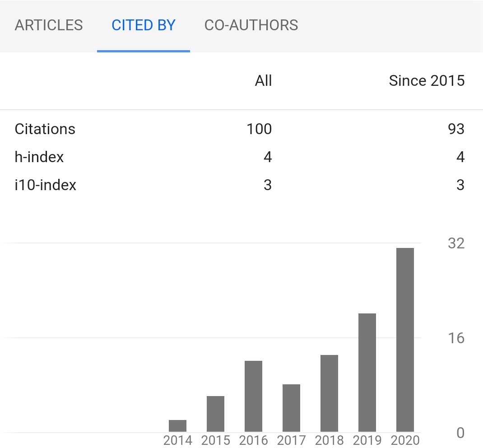Click the 32 y-axis label
The image size is (483, 448).
pos(456,243)
